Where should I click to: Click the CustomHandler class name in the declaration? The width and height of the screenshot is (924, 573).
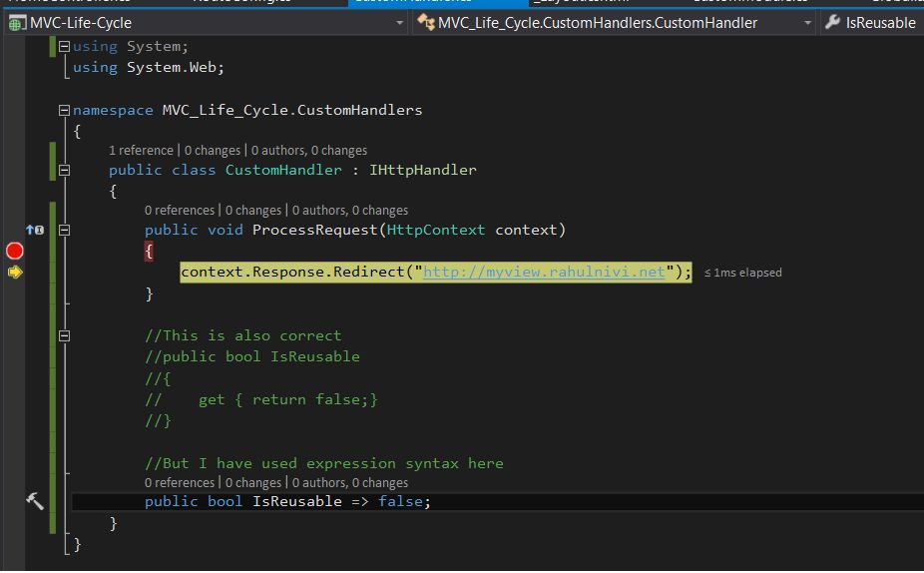click(x=283, y=170)
